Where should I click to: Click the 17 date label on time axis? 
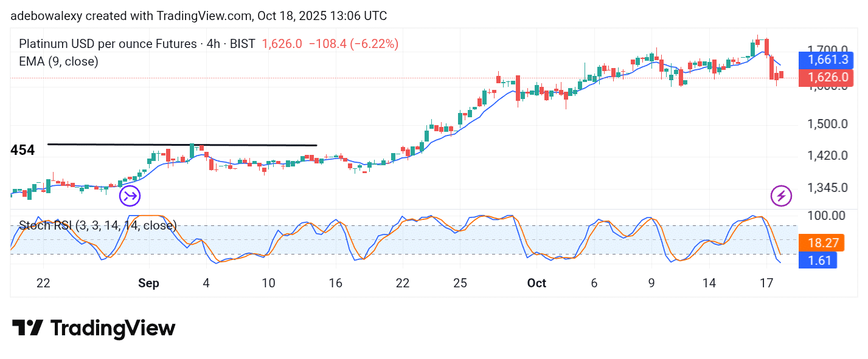point(766,283)
